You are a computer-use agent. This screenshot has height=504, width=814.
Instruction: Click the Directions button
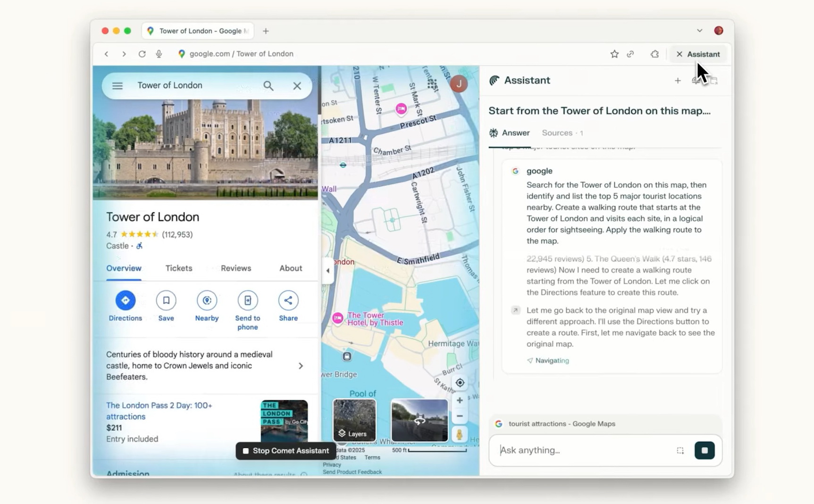coord(125,306)
